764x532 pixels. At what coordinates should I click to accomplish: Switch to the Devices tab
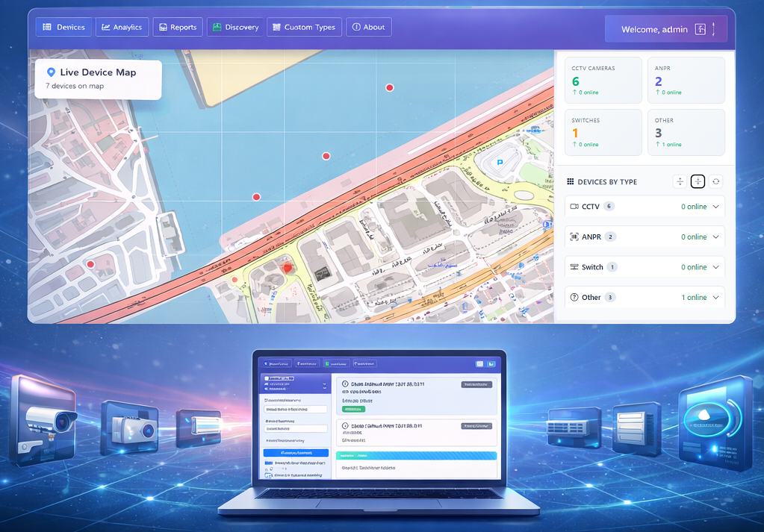click(x=63, y=27)
